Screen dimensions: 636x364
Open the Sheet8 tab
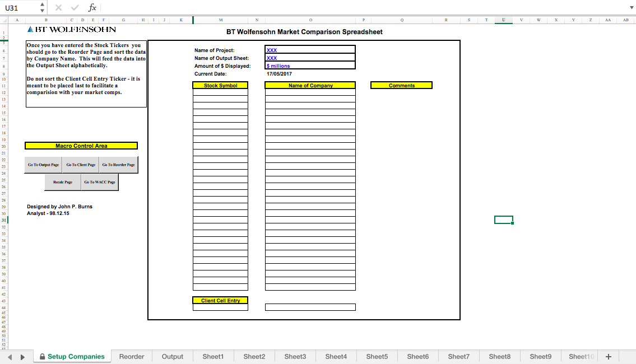[x=500, y=357]
